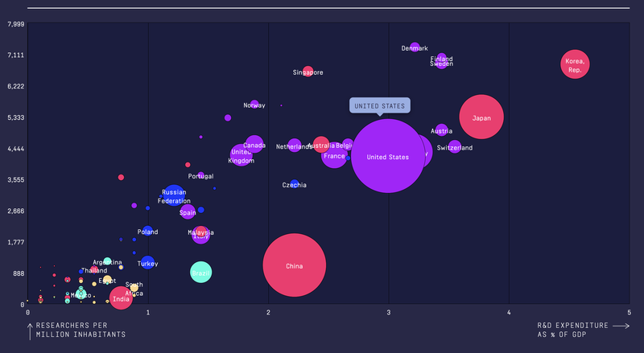Click the Australia bubble
The width and height of the screenshot is (644, 353).
point(320,145)
